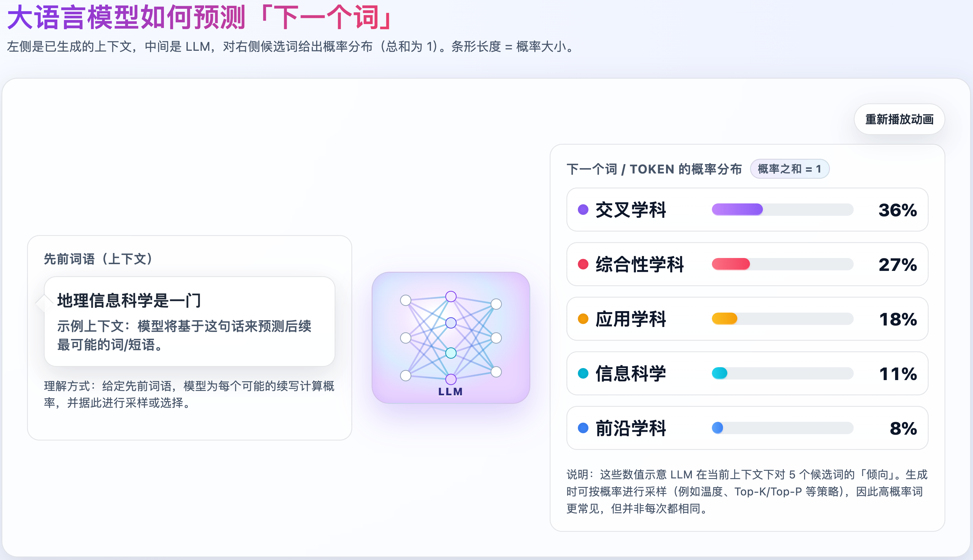Click the page title 大语言模型如何预测「下一个词」
Image resolution: width=973 pixels, height=560 pixels.
199,17
